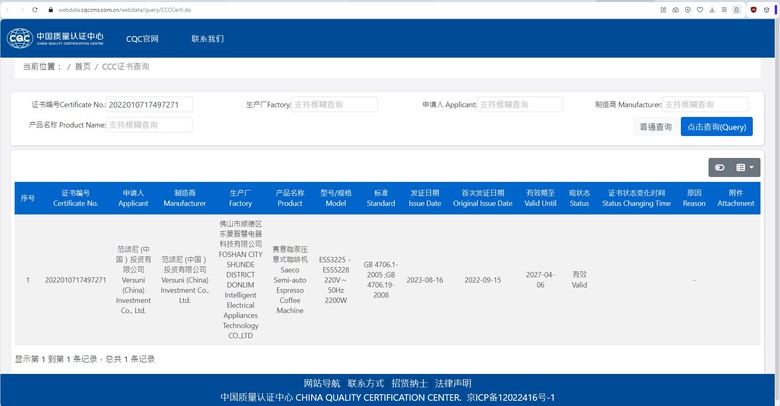Focus the 制造商 Manufacturer input field
780x406 pixels.
click(705, 104)
